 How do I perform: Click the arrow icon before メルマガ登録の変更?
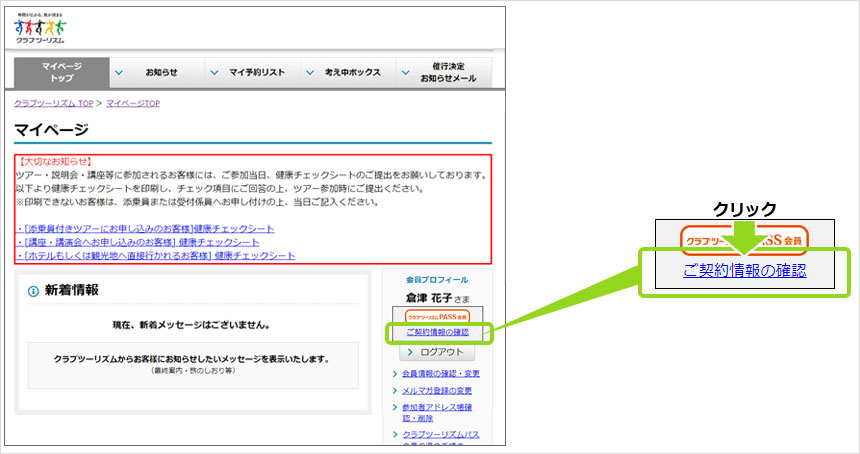pos(396,390)
